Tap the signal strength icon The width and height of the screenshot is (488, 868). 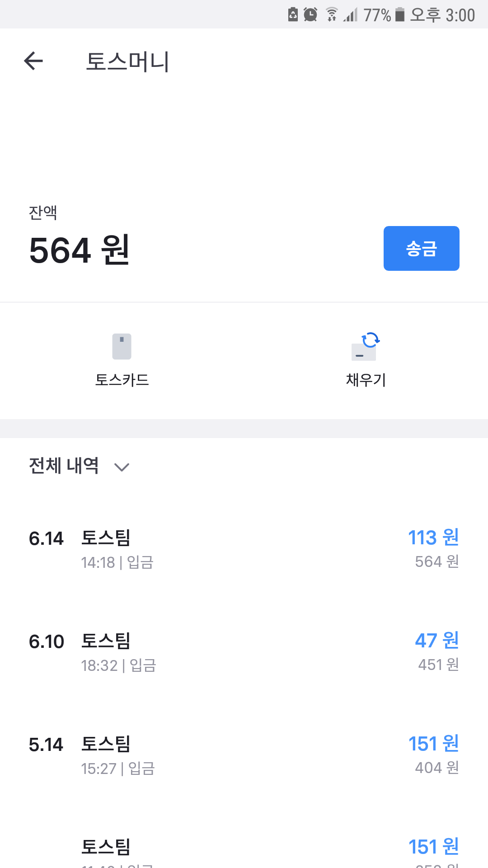point(350,14)
